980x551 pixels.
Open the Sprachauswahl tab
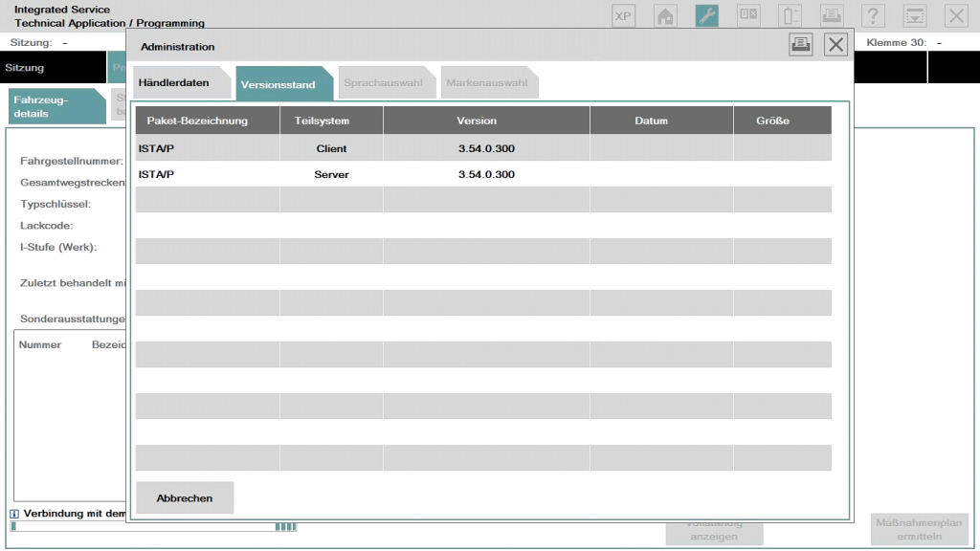387,82
